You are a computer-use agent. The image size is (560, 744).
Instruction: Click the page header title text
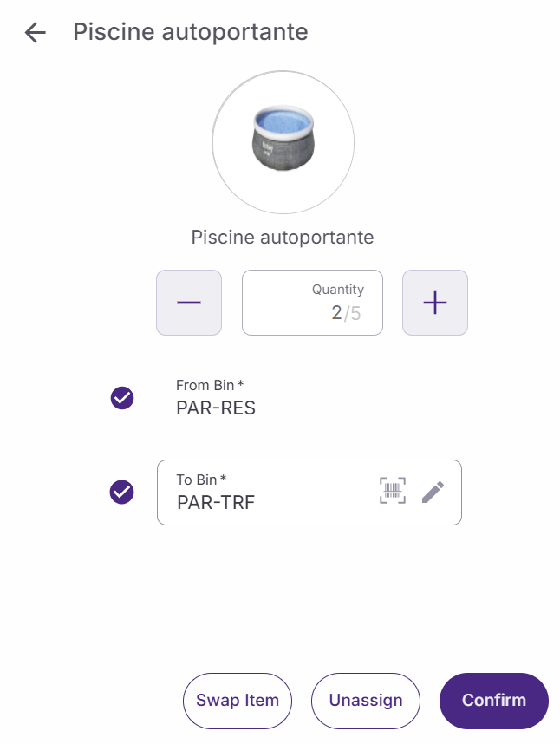tap(191, 32)
